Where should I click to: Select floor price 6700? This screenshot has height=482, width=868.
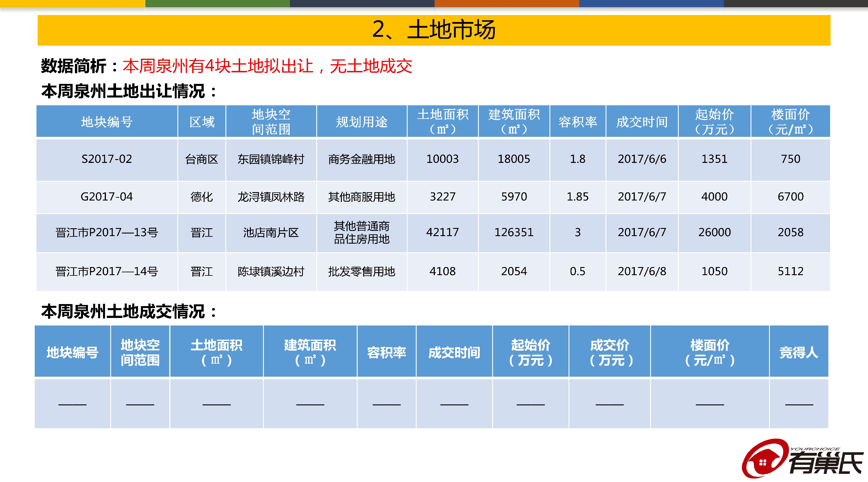click(x=790, y=197)
